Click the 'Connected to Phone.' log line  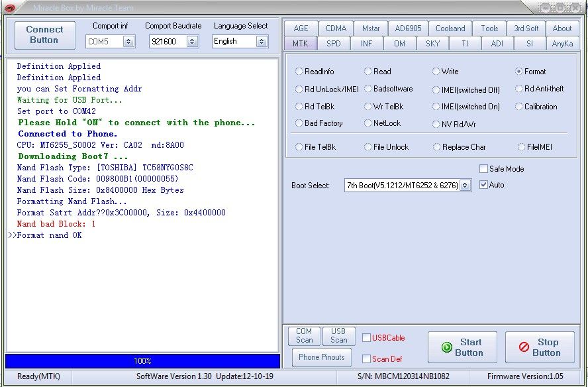[x=68, y=134]
